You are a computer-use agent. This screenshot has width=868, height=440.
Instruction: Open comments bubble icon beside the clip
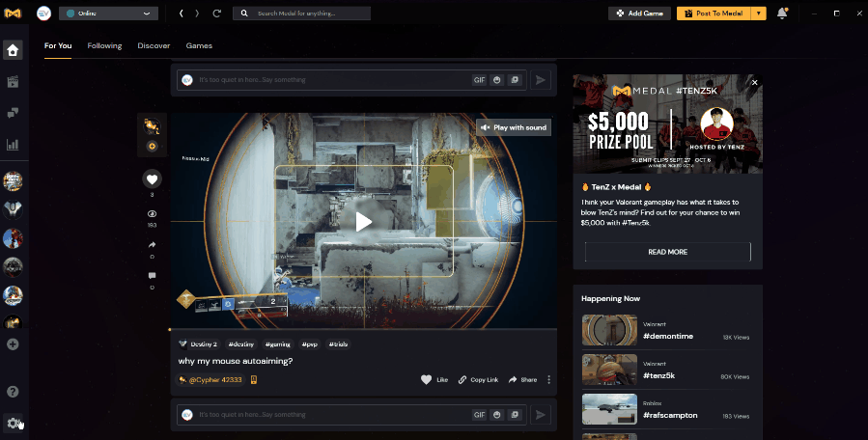[153, 276]
